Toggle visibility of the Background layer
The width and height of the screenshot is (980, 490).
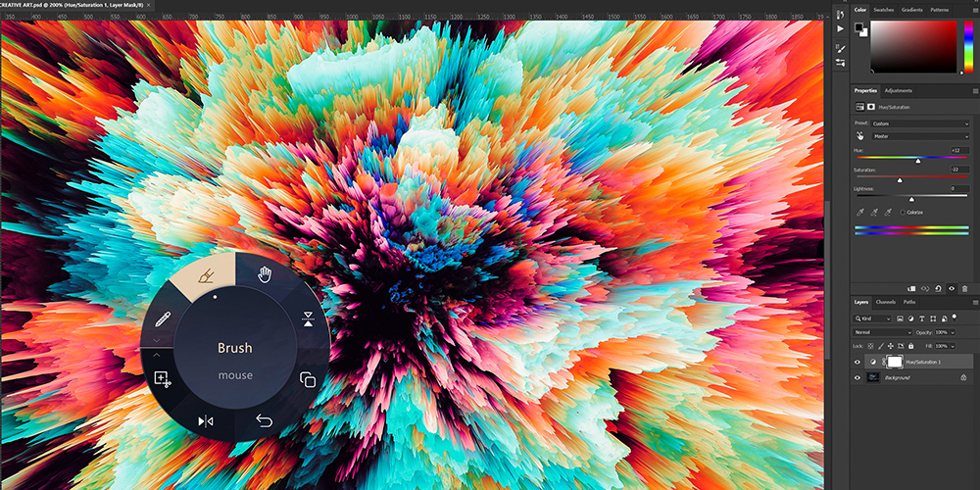point(857,377)
